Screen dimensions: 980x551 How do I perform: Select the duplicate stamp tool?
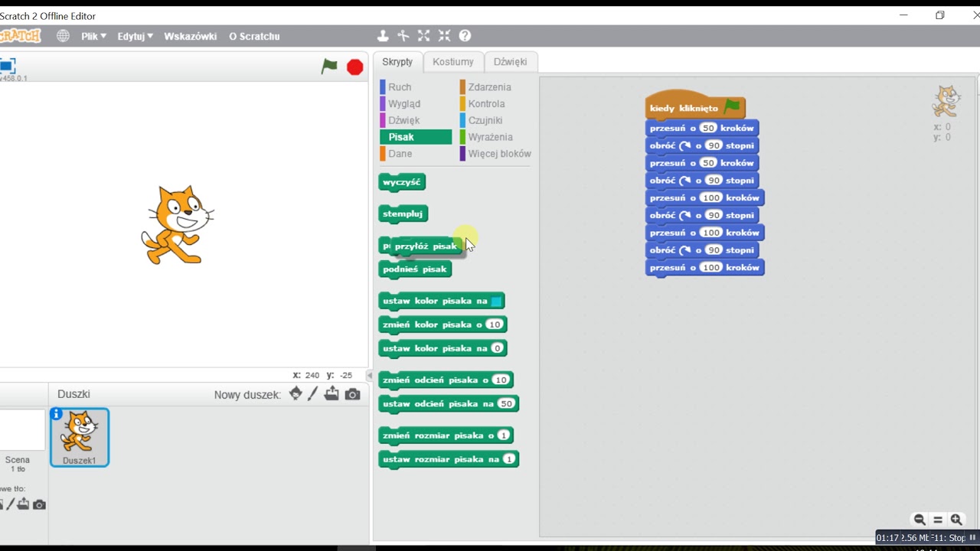click(x=383, y=36)
